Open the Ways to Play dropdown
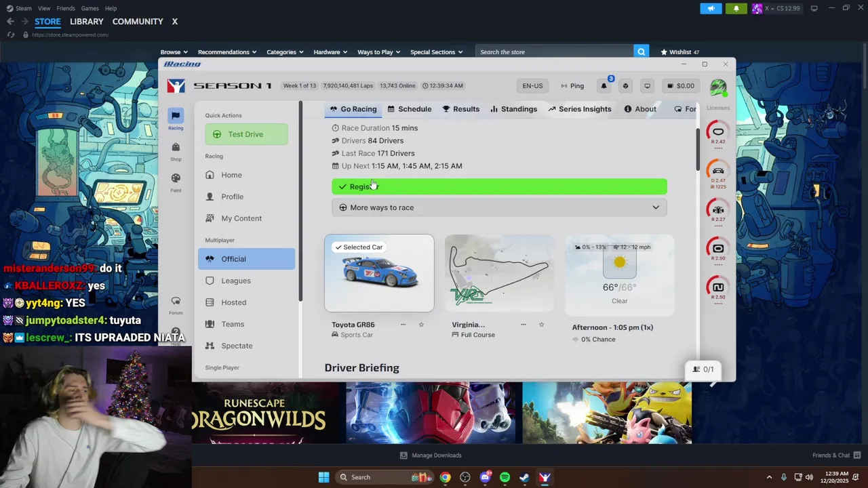Image resolution: width=868 pixels, height=488 pixels. click(378, 52)
